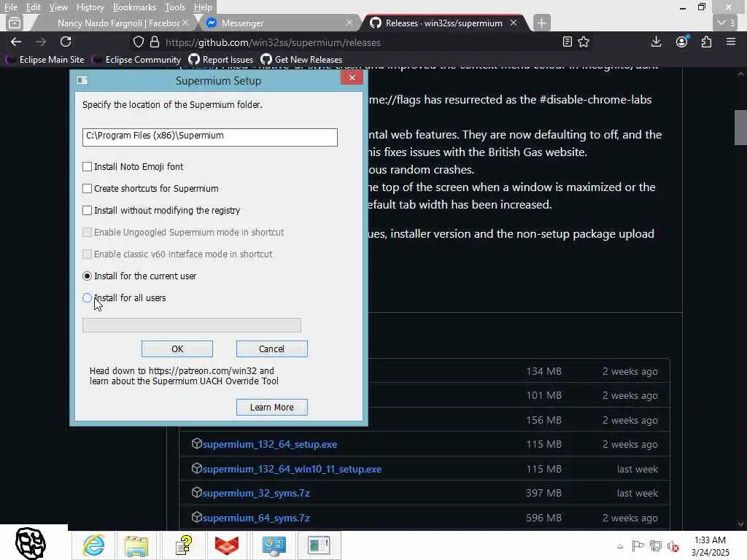Open the extensions puzzle icon
This screenshot has height=560, width=747.
click(x=706, y=42)
